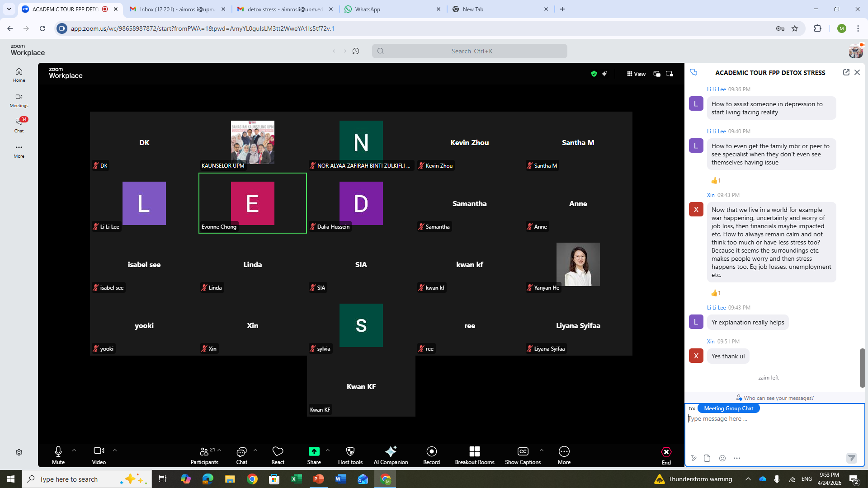This screenshot has height=488, width=868.
Task: Click Li Li Lee sender name at 09:36 PM
Action: [716, 89]
